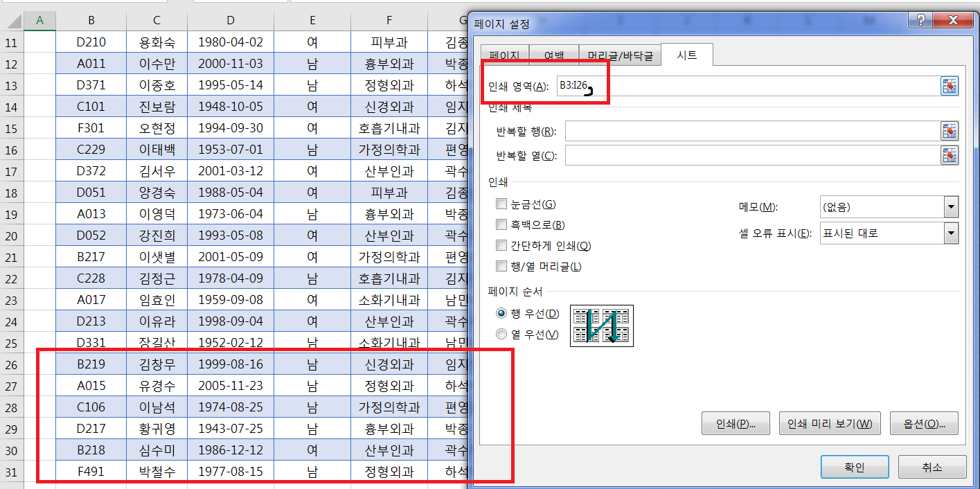Click the 인쇄 미리 보기 button

tap(829, 424)
